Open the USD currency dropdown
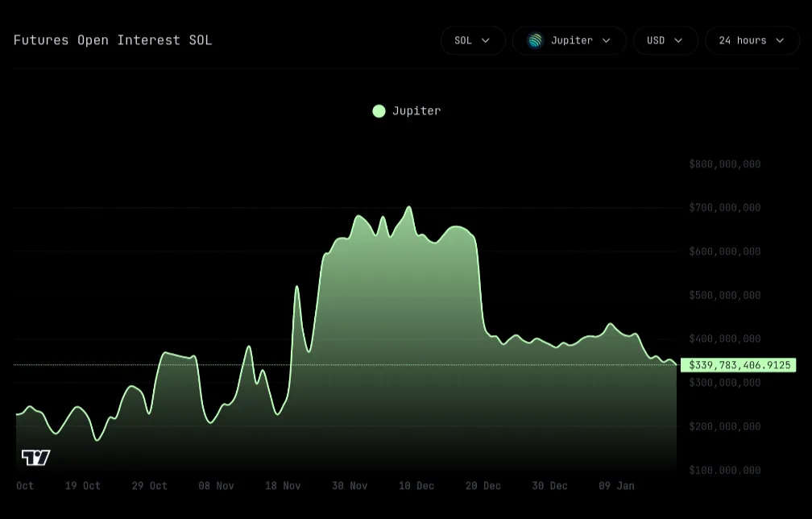The height and width of the screenshot is (519, 812). 665,40
